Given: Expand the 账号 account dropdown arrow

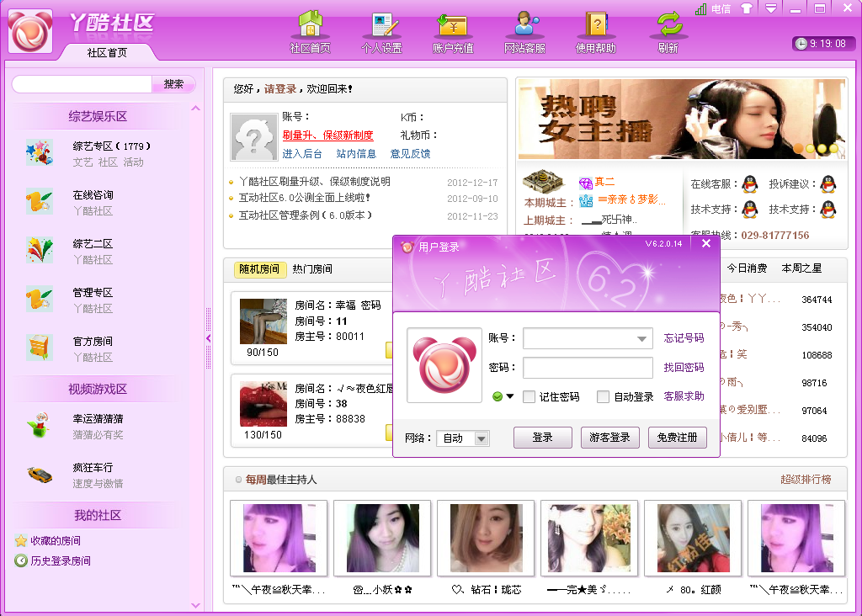Looking at the screenshot, I should click(x=643, y=339).
